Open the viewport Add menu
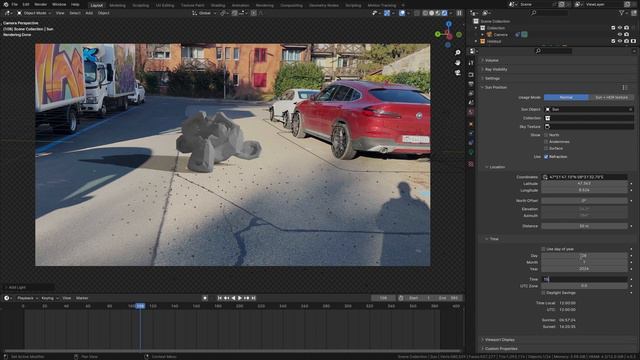This screenshot has height=360, width=640. (89, 13)
